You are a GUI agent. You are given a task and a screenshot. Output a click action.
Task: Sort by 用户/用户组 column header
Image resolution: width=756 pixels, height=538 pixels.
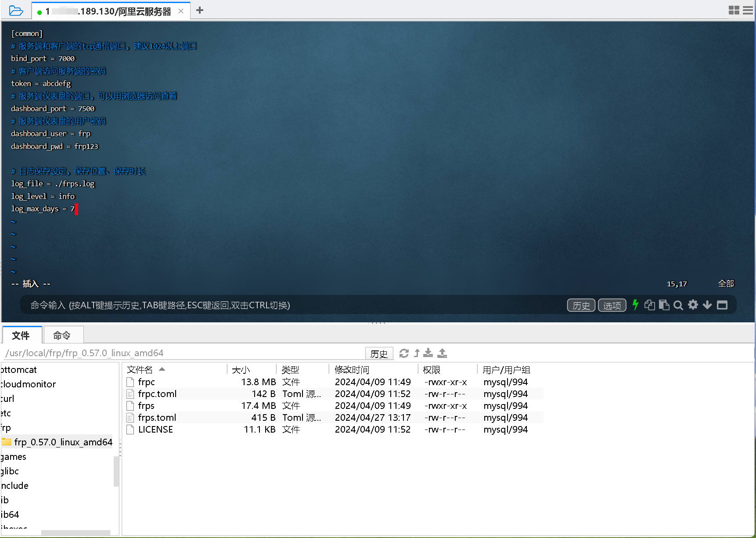coord(511,370)
